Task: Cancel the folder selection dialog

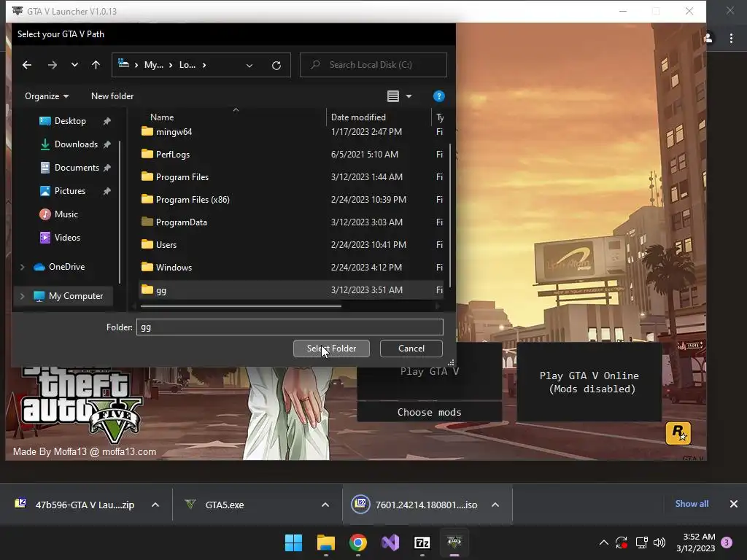Action: coord(411,349)
